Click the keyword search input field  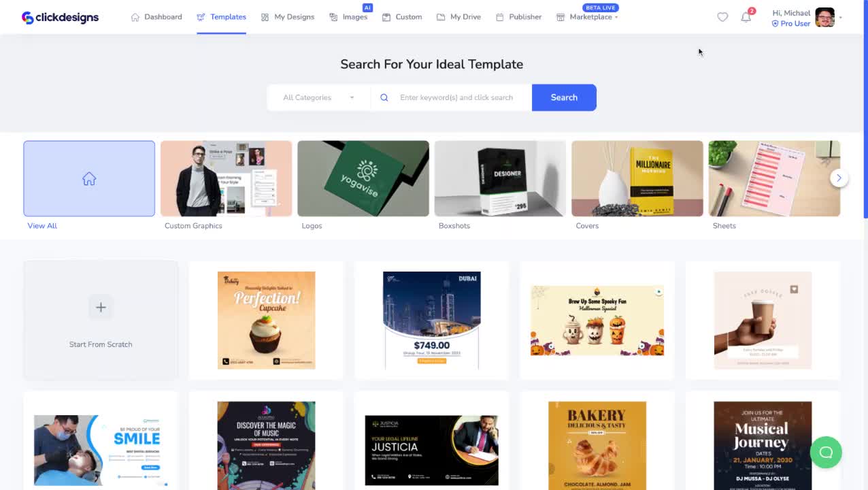point(463,97)
